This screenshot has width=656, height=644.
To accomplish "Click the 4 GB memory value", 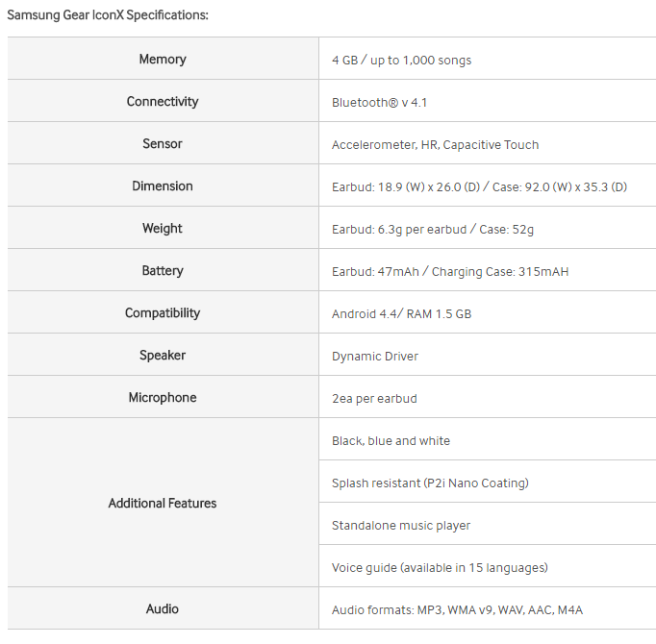I will [x=401, y=60].
